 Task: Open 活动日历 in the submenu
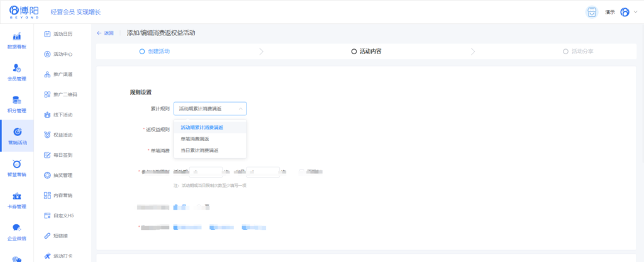[x=62, y=34]
